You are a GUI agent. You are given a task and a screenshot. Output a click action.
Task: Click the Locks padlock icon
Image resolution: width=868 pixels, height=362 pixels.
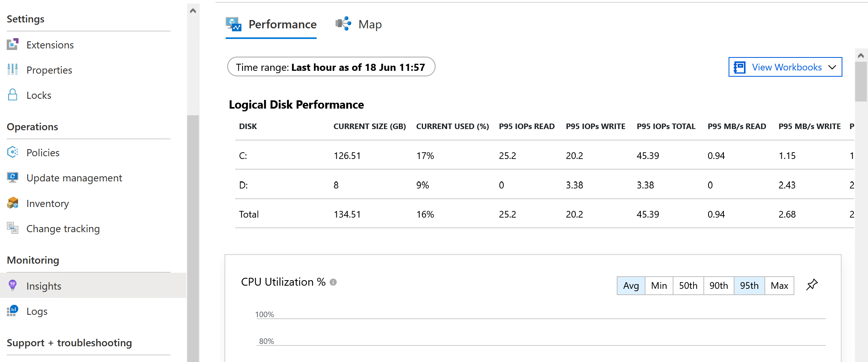[13, 95]
